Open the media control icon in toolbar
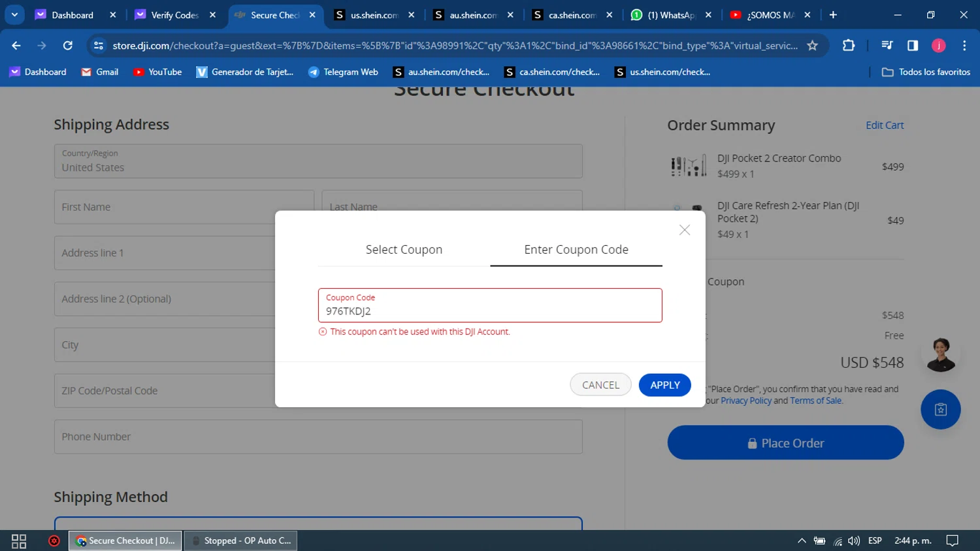980x551 pixels. tap(887, 45)
